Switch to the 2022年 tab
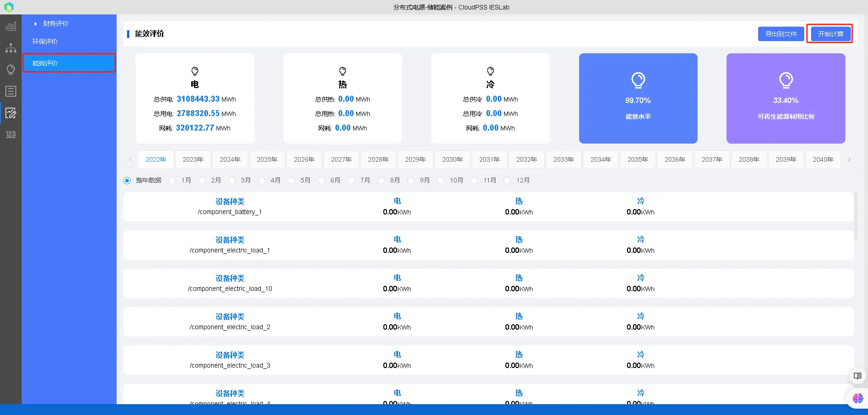 [x=156, y=159]
